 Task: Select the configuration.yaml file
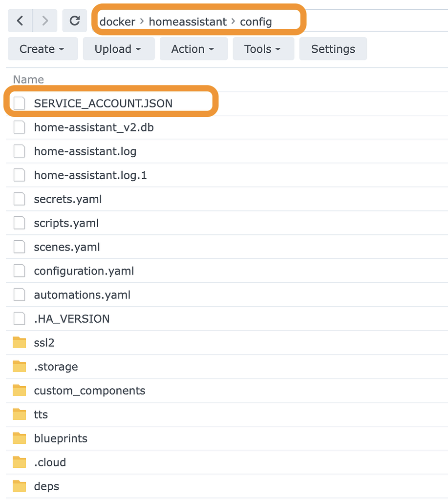[x=84, y=271]
